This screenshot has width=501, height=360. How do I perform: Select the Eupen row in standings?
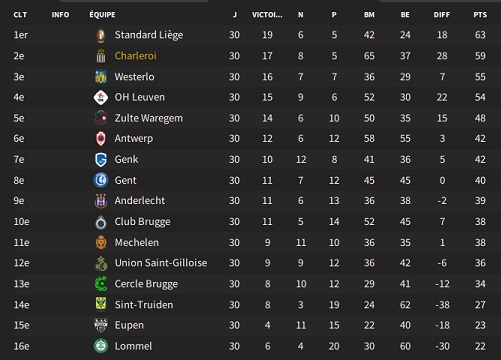(x=250, y=325)
